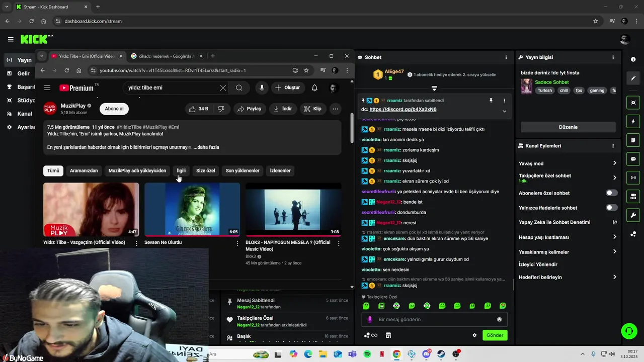
Task: Click the shop icon below chat input
Action: pos(388,335)
